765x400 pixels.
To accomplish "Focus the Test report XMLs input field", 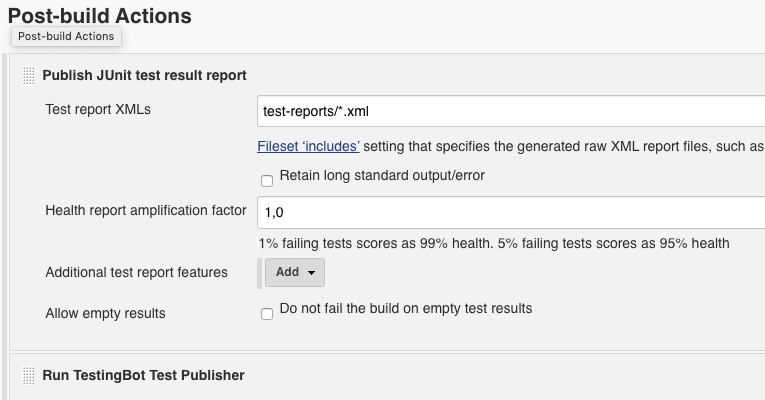I will (511, 111).
